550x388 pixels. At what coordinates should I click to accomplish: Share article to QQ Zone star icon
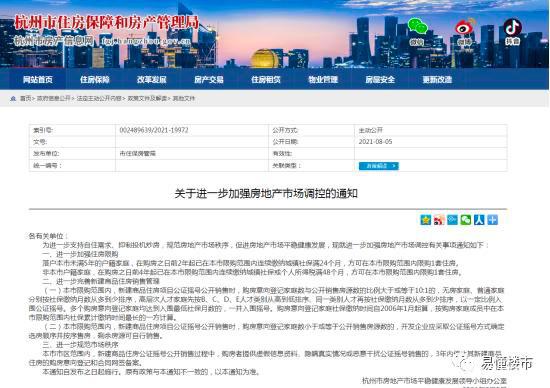(425, 220)
